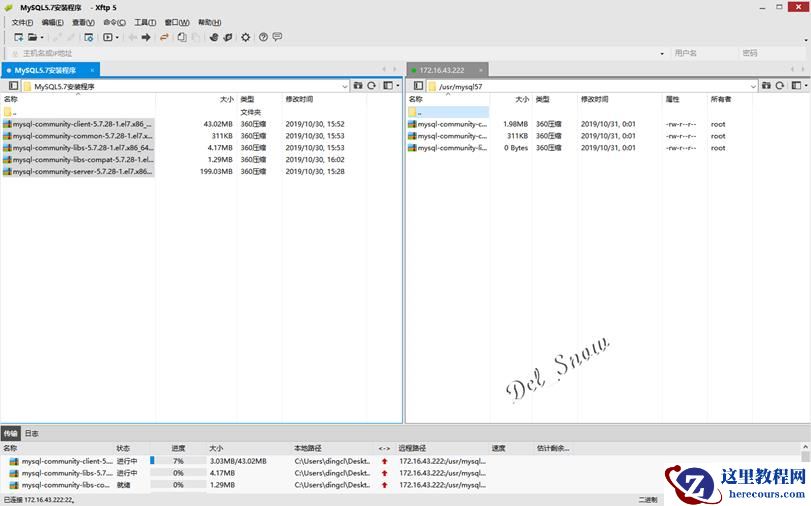The width and height of the screenshot is (811, 506).
Task: Click the Help question mark icon
Action: pos(263,37)
